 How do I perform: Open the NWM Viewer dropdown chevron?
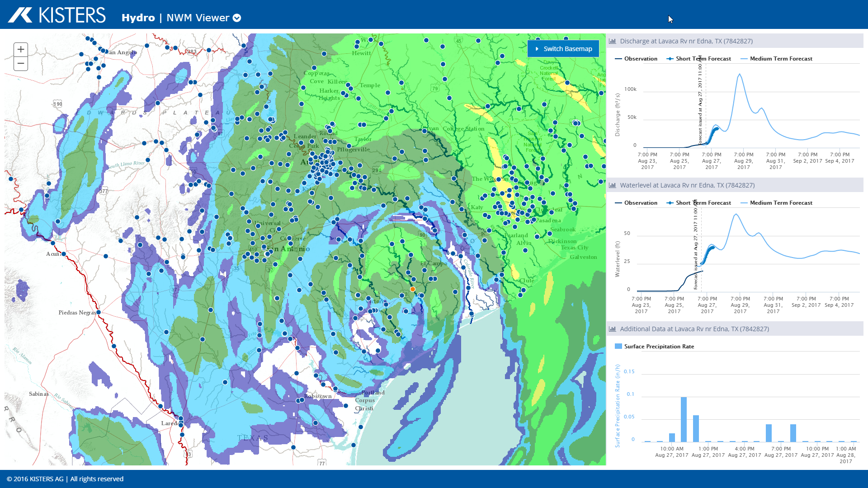tap(237, 18)
